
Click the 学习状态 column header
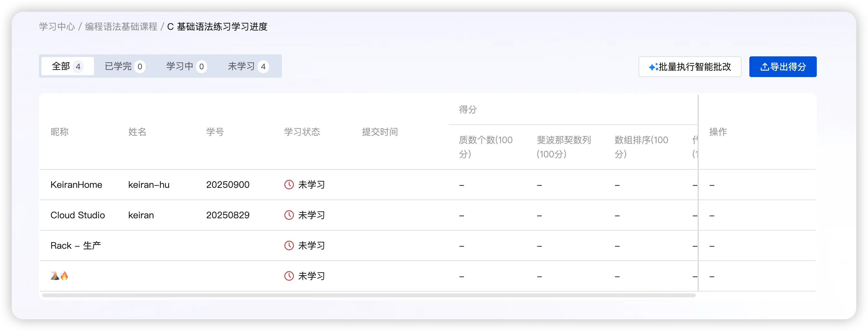302,132
